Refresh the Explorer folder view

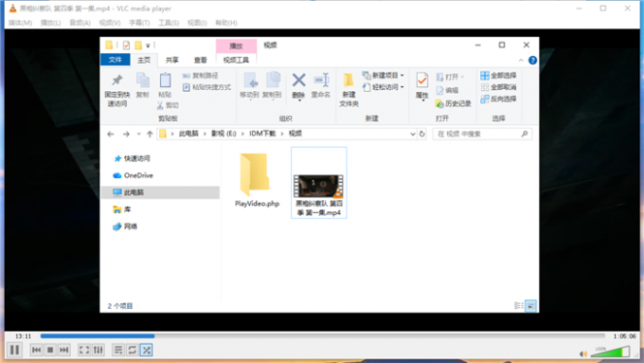421,134
